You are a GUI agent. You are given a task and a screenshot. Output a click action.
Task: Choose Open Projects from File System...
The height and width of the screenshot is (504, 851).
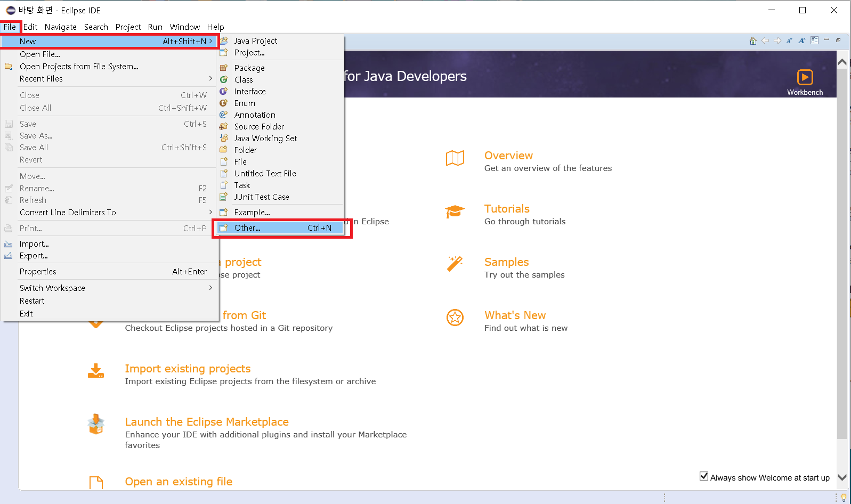109,66
